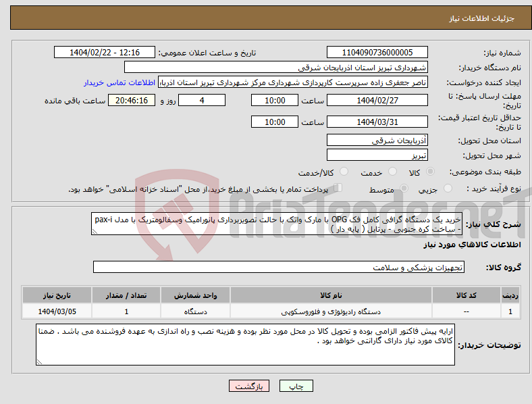This screenshot has height=404, width=532.
Task: Click the واحد شمارش column header
Action: (x=195, y=295)
